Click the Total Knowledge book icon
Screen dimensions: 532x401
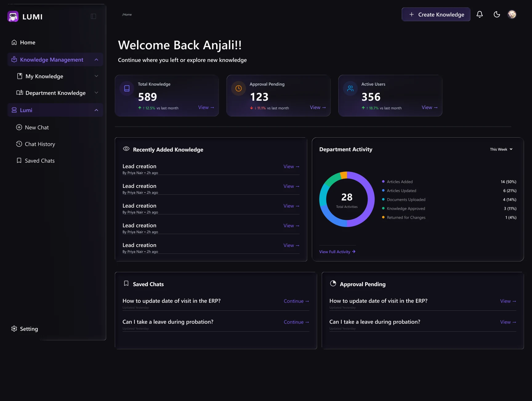127,88
